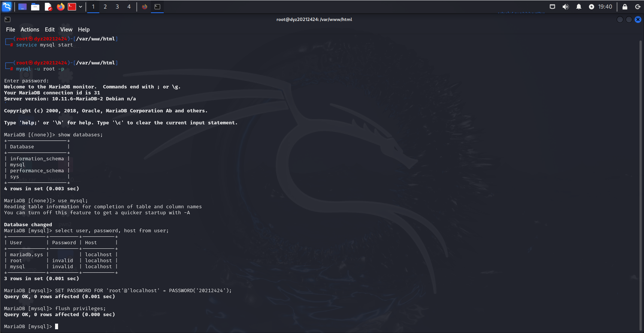Click '4 rows in set (0.003 sec)'

(42, 189)
